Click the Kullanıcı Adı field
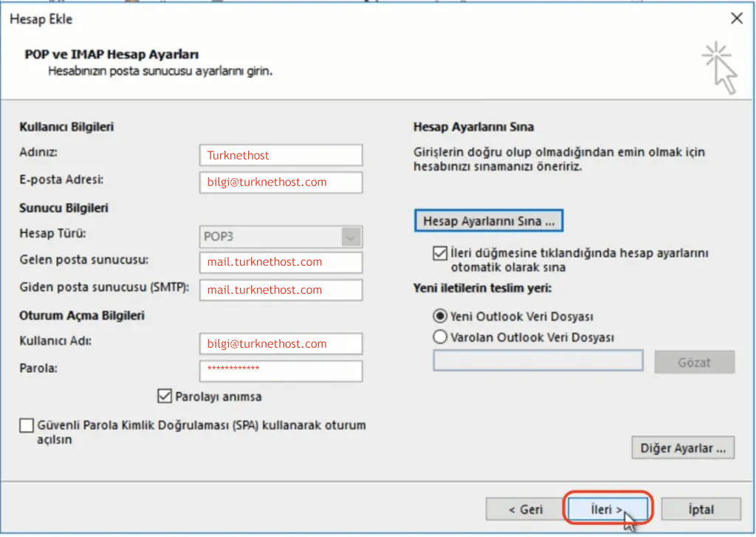This screenshot has width=756, height=537. [x=281, y=344]
